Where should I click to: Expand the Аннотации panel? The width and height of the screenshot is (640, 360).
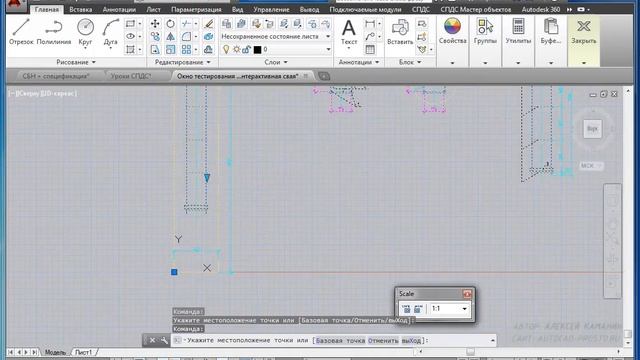coord(359,62)
